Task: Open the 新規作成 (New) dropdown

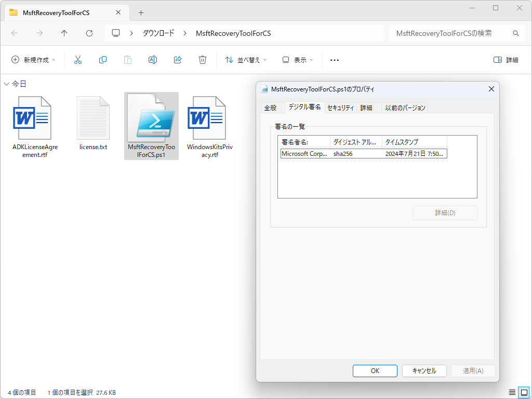Action: pyautogui.click(x=32, y=59)
